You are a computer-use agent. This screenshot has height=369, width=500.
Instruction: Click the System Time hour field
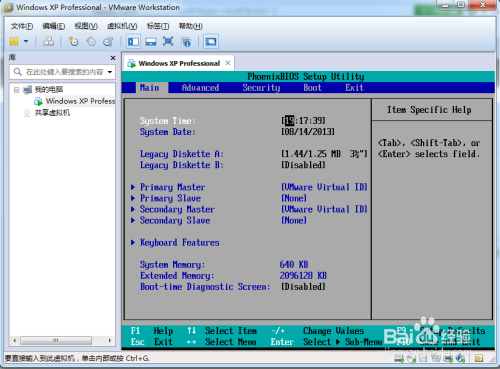pyautogui.click(x=290, y=120)
